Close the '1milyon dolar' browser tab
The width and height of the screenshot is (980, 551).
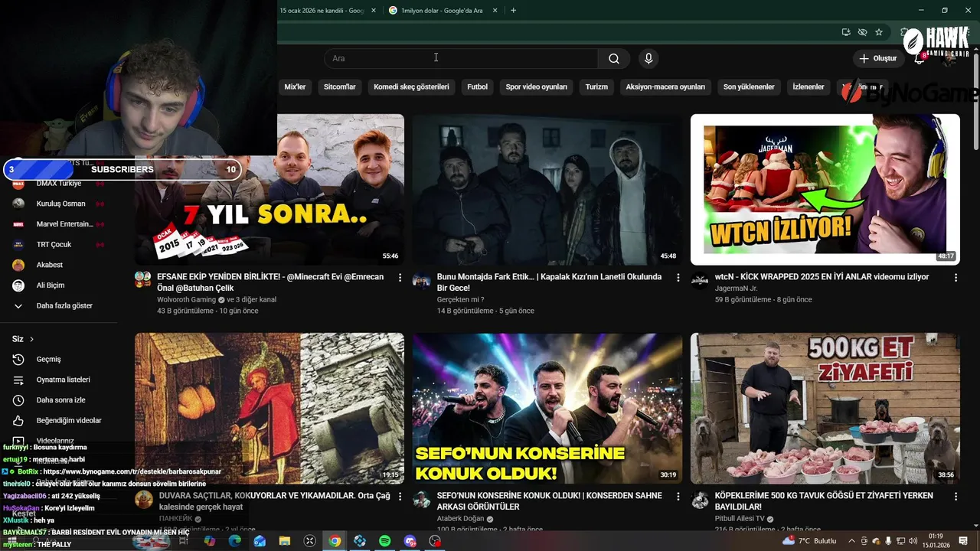pos(495,11)
